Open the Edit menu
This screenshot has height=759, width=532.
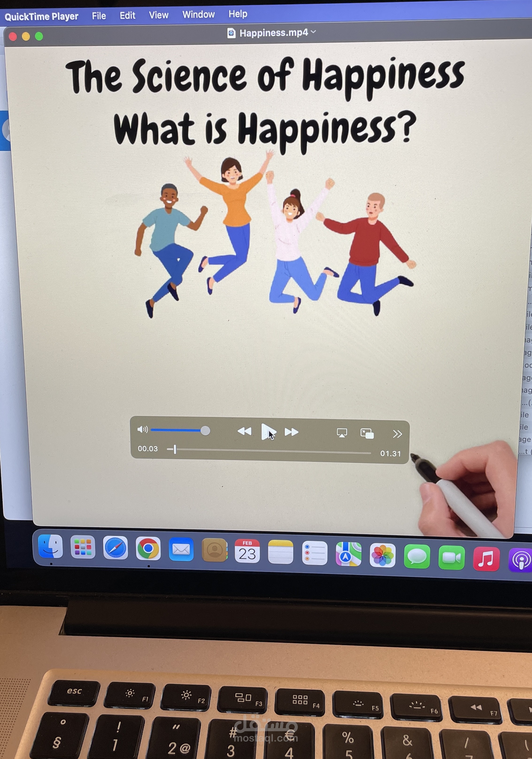(127, 15)
